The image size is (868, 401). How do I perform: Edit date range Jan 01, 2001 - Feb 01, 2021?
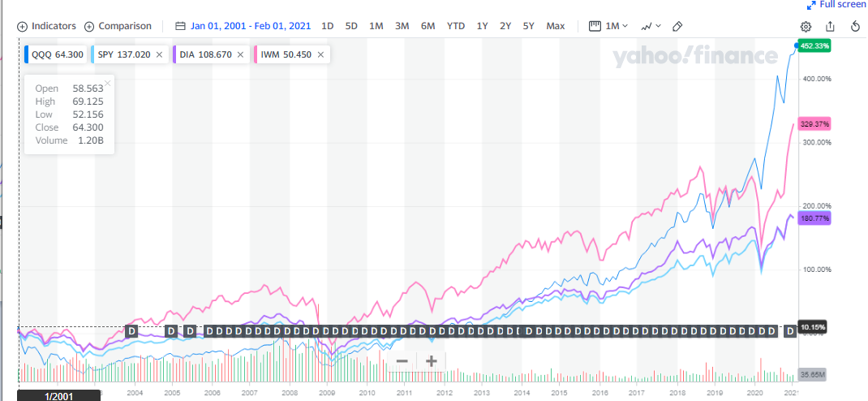click(251, 26)
